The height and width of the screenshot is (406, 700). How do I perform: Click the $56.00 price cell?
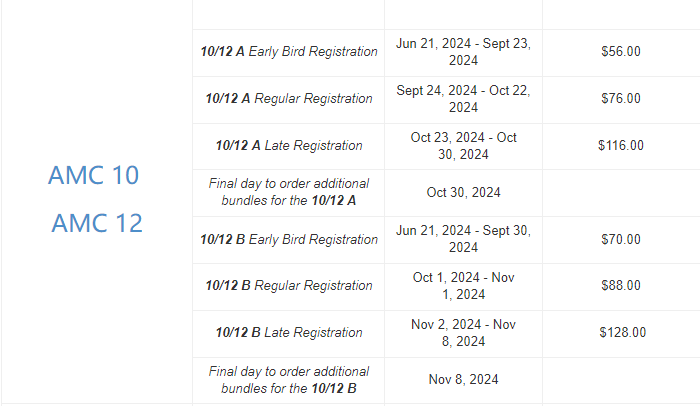(621, 52)
